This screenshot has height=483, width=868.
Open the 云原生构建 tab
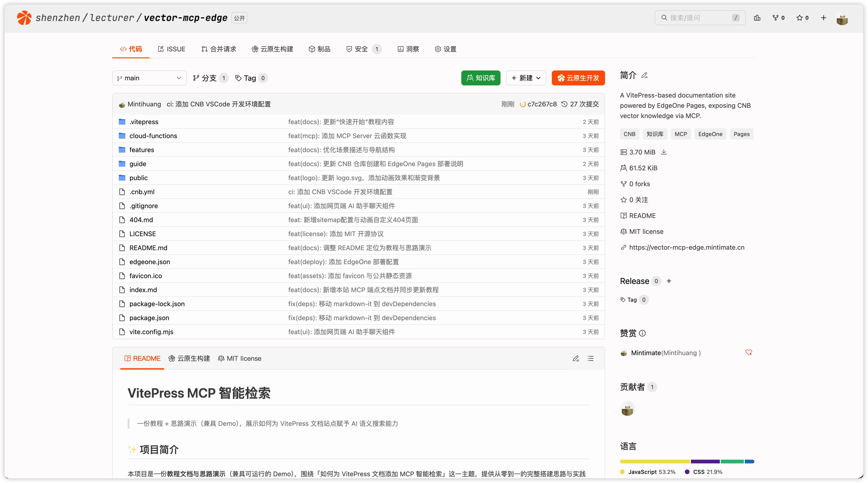click(272, 49)
